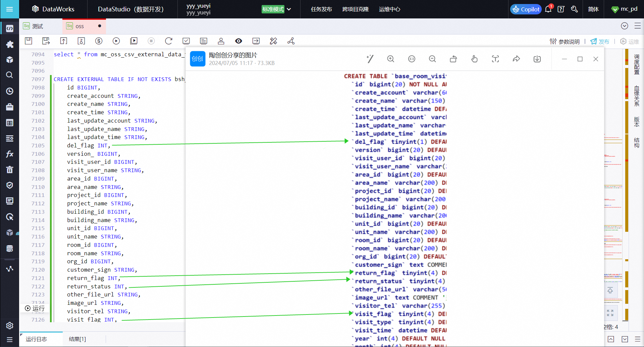Click the magic wand edit icon
Image resolution: width=644 pixels, height=347 pixels.
tap(370, 59)
